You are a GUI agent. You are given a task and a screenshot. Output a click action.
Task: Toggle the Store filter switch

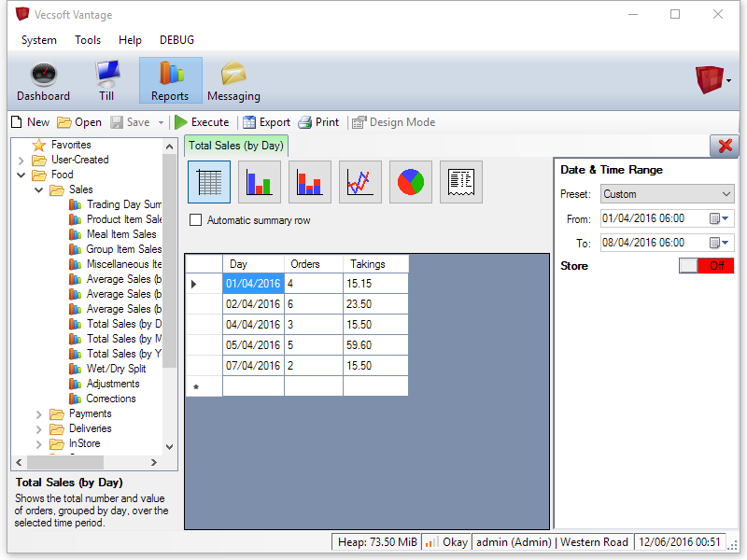tap(707, 266)
